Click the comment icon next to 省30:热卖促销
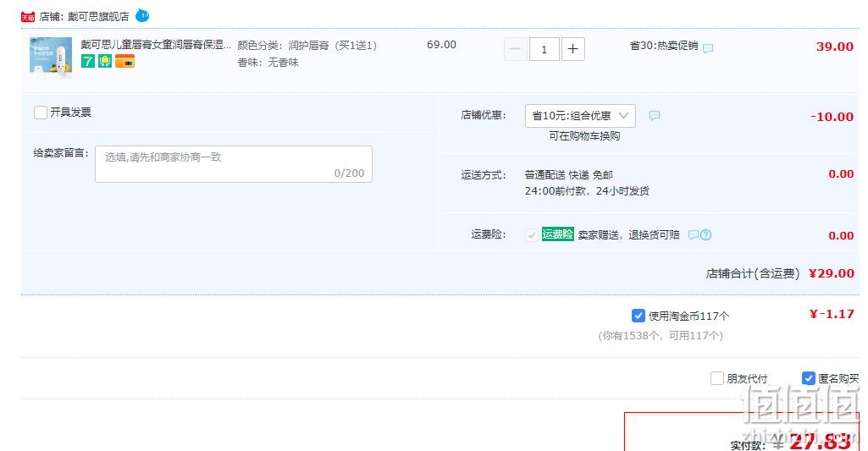The image size is (868, 451). coord(707,49)
